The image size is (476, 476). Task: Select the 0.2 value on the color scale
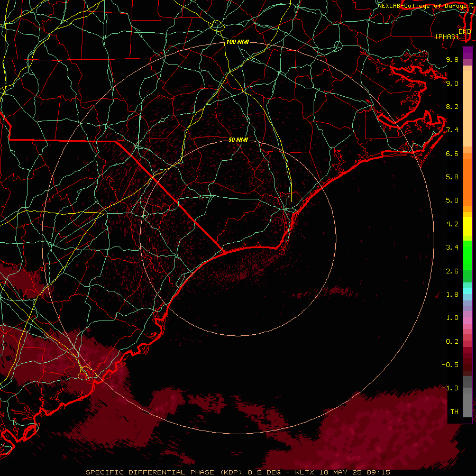click(452, 342)
